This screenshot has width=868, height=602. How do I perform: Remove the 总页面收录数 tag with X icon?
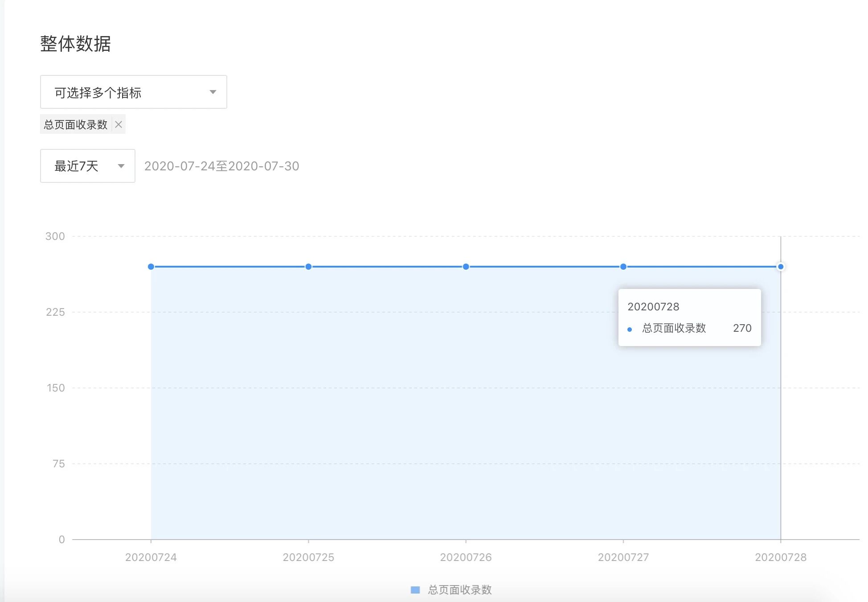(x=119, y=124)
